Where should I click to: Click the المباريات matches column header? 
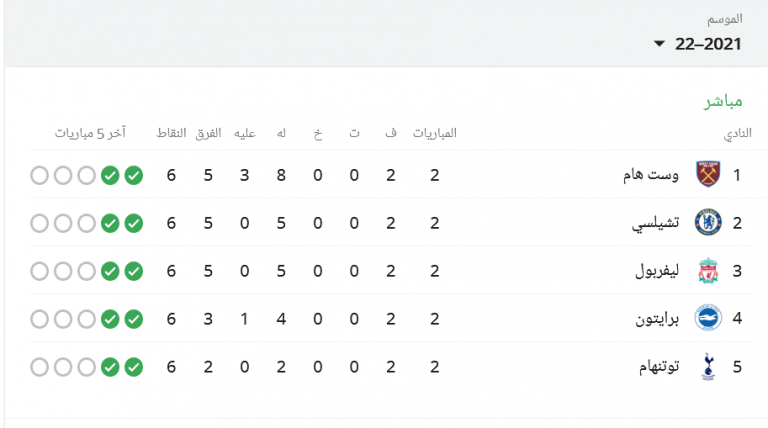(x=434, y=133)
